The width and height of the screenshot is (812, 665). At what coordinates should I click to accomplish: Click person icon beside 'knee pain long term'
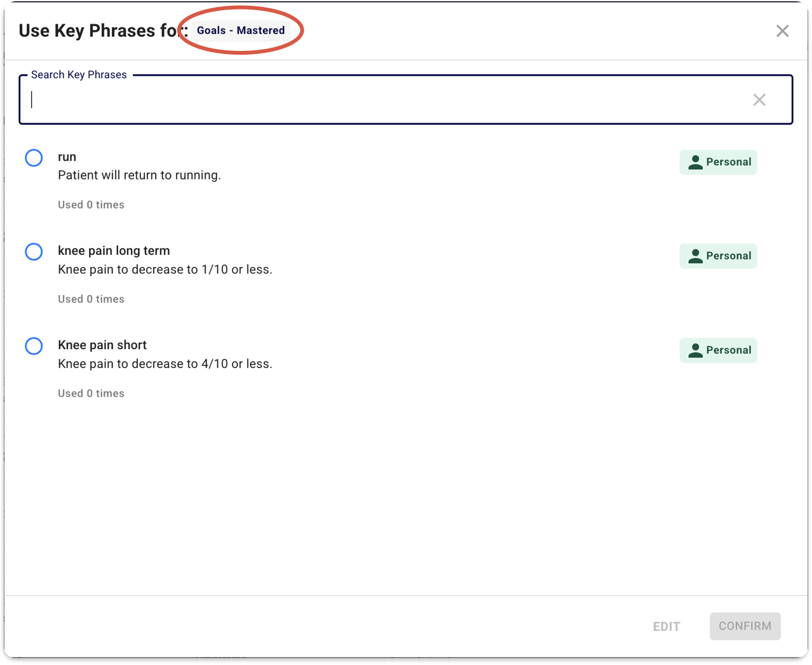click(x=696, y=256)
